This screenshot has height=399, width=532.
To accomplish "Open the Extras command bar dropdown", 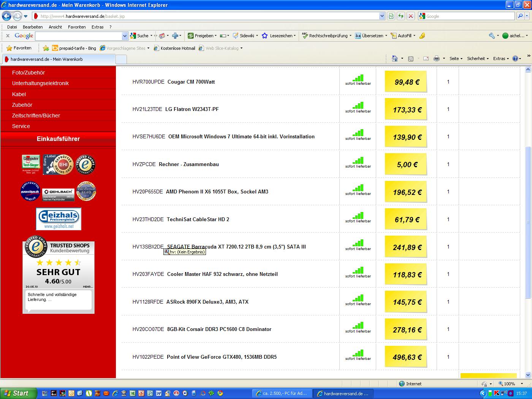I will (501, 59).
